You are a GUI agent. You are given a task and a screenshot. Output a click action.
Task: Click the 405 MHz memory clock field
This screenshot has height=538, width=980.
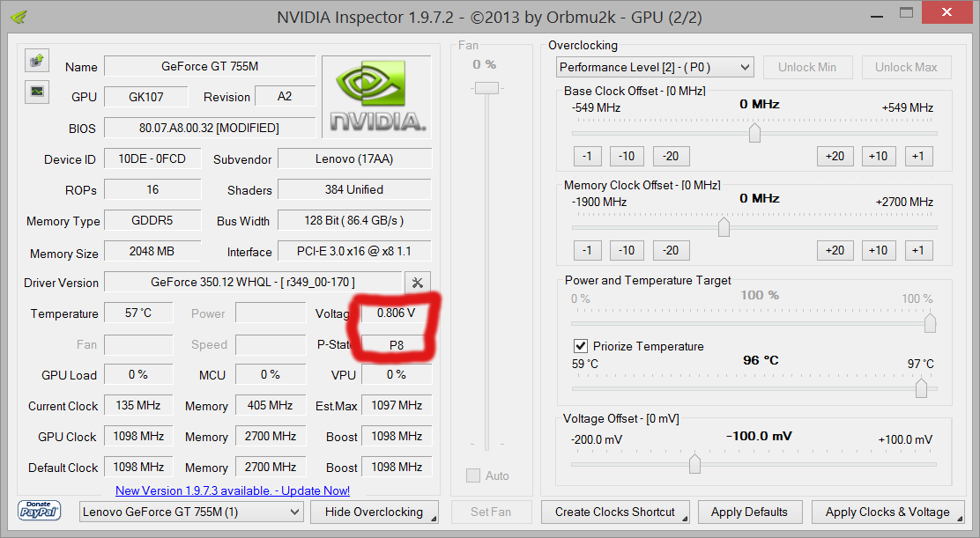coord(271,405)
